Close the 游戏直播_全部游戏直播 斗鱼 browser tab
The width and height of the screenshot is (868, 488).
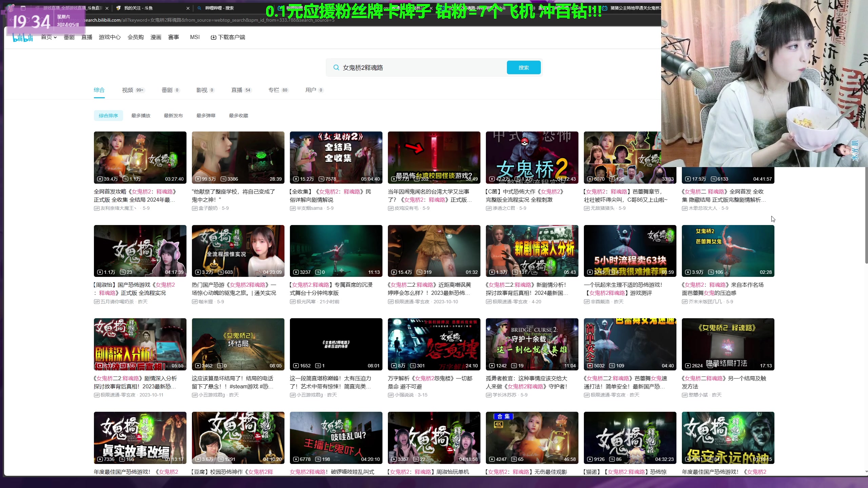click(x=107, y=8)
